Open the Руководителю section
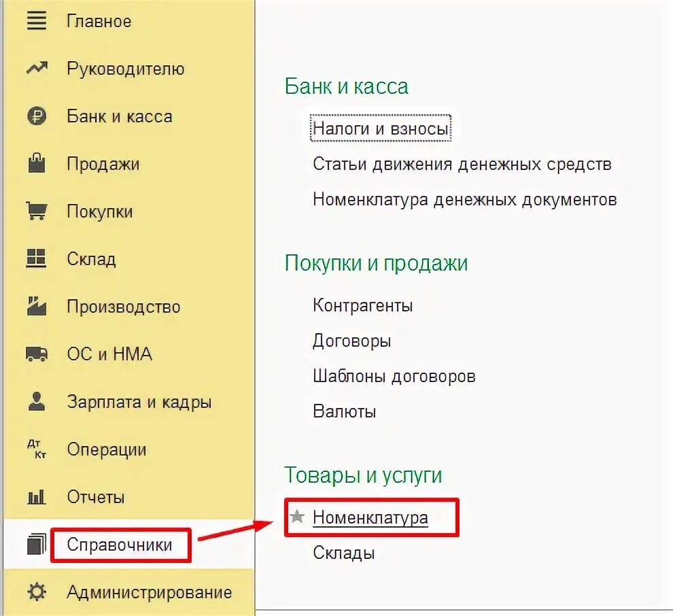673x616 pixels. [x=126, y=69]
